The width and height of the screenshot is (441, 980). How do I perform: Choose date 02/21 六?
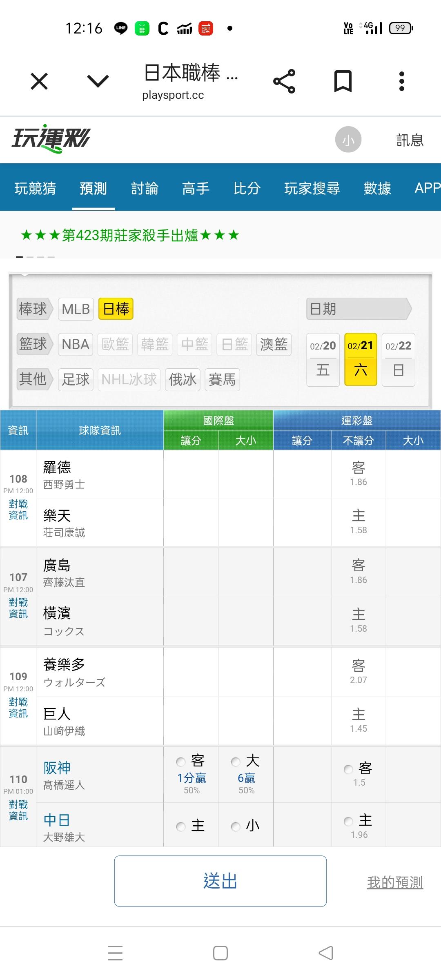click(x=361, y=360)
